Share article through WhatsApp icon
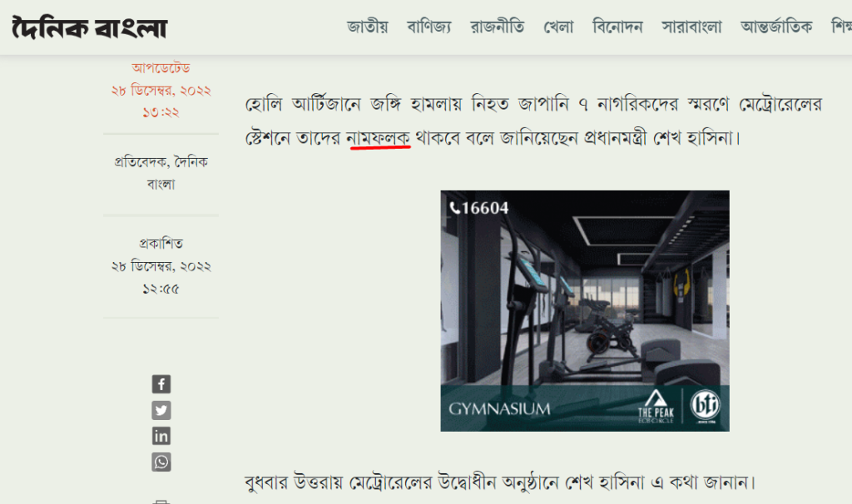Screen dimensions: 852x504 coord(161,462)
